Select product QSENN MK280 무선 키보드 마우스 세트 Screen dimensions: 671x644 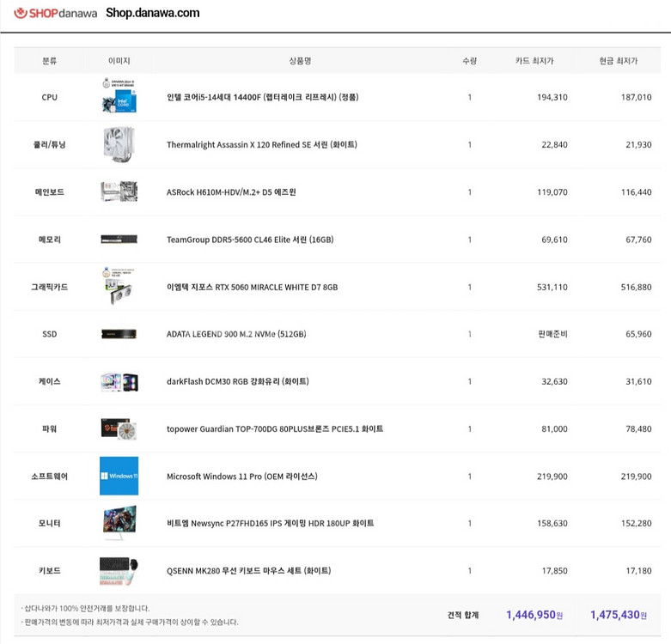[248, 571]
